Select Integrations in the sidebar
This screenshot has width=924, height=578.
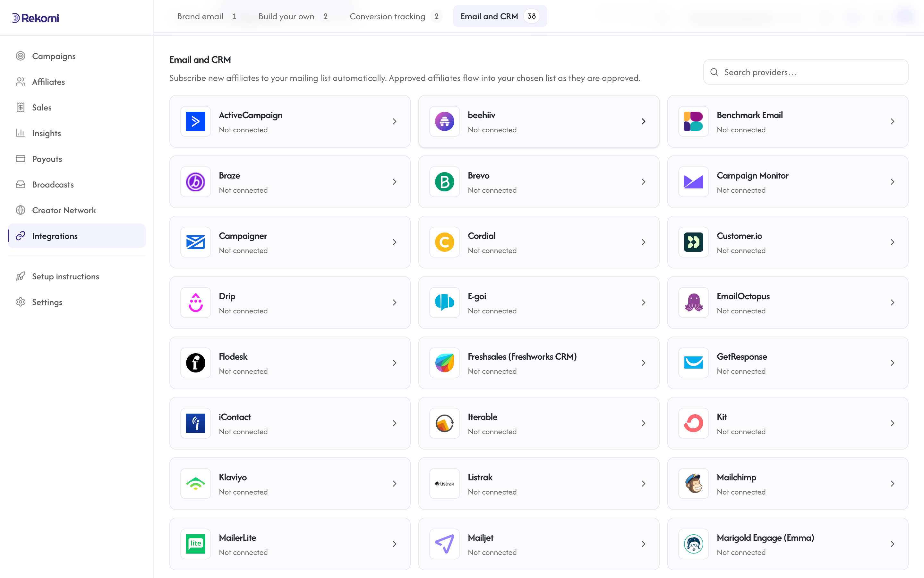77,236
